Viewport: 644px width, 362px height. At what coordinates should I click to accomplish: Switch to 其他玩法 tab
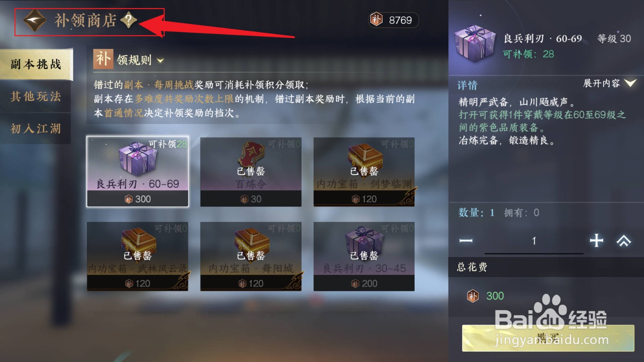(x=36, y=97)
